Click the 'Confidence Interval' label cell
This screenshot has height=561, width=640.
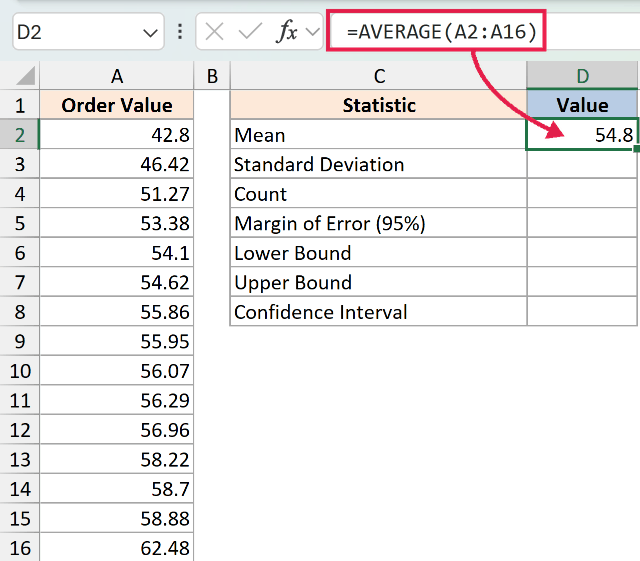379,312
